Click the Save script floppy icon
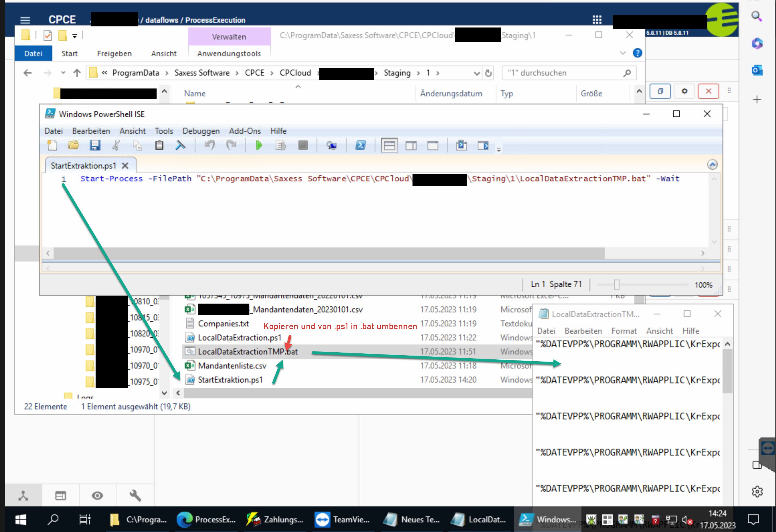 (x=95, y=146)
